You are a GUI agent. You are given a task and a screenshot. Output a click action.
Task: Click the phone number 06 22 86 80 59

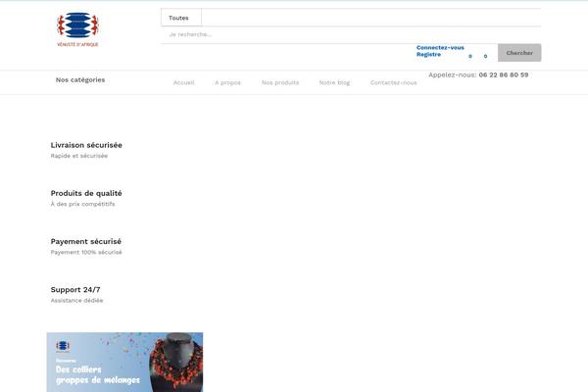pyautogui.click(x=504, y=74)
